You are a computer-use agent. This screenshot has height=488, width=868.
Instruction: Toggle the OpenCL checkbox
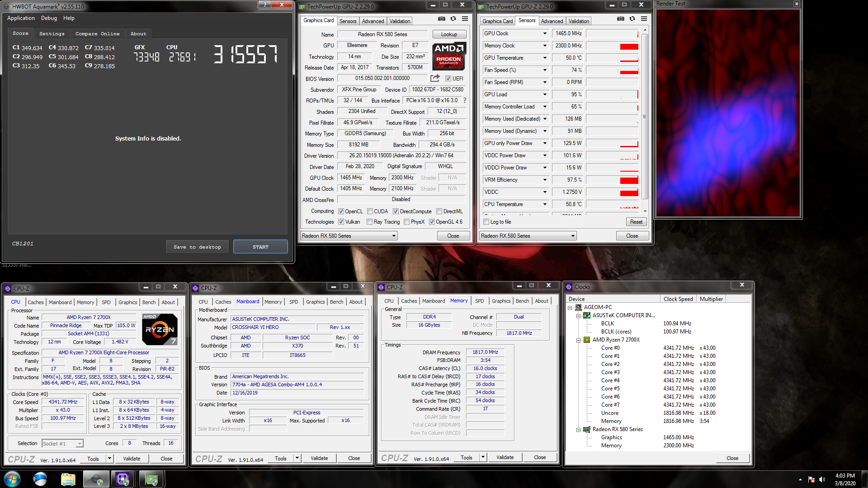[x=341, y=211]
